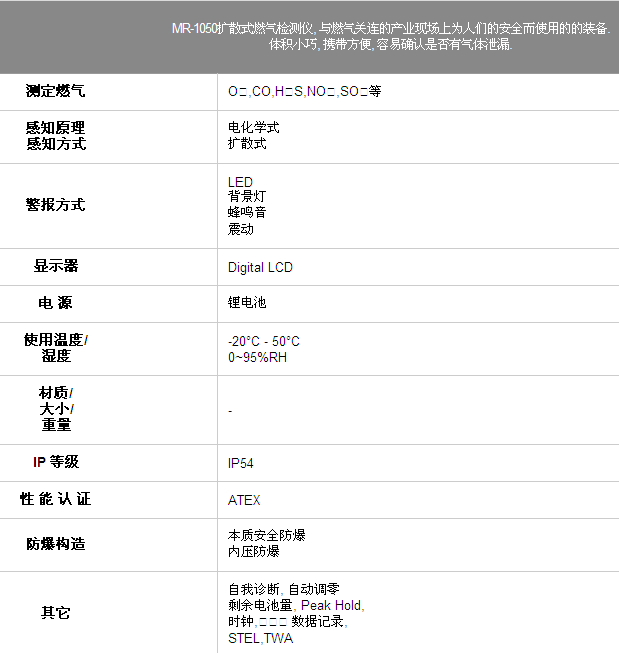Select the 'STEL,TWA' text
The width and height of the screenshot is (619, 653).
click(x=260, y=638)
